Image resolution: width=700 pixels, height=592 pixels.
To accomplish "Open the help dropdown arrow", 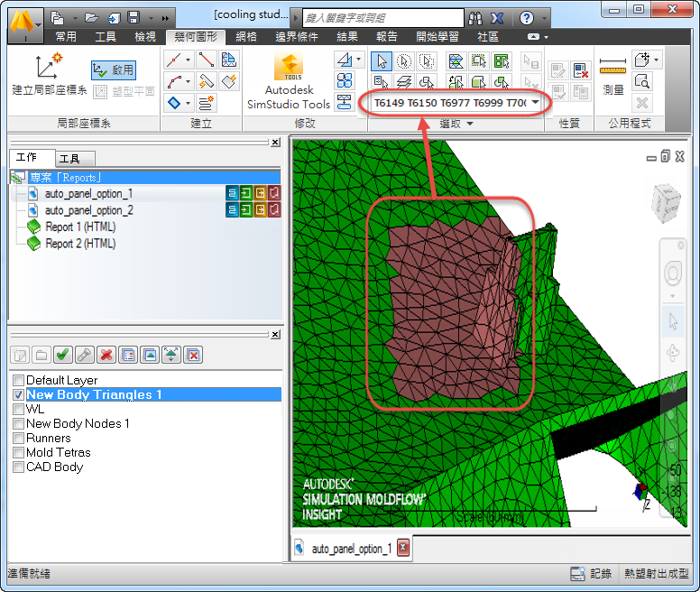I will click(544, 18).
